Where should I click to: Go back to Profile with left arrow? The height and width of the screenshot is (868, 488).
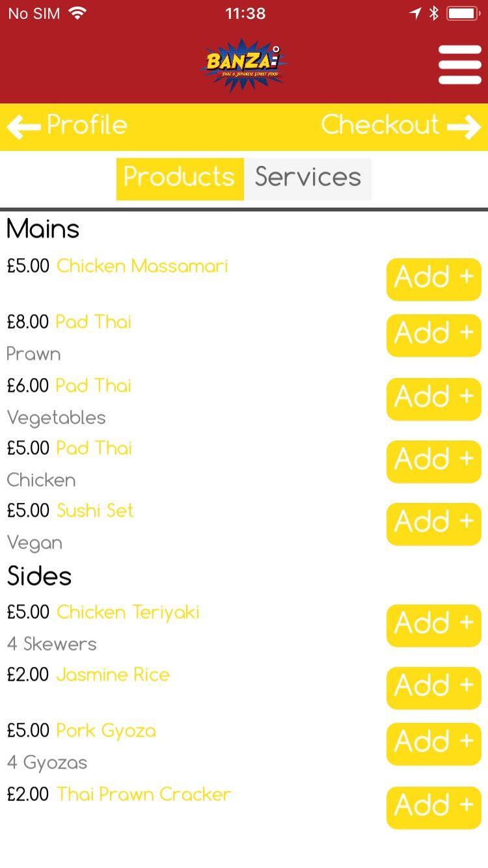click(68, 126)
